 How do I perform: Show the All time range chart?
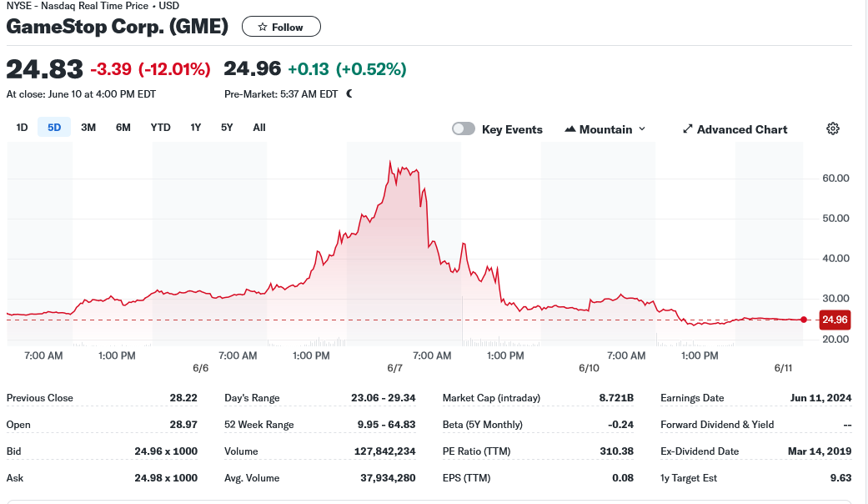point(259,128)
